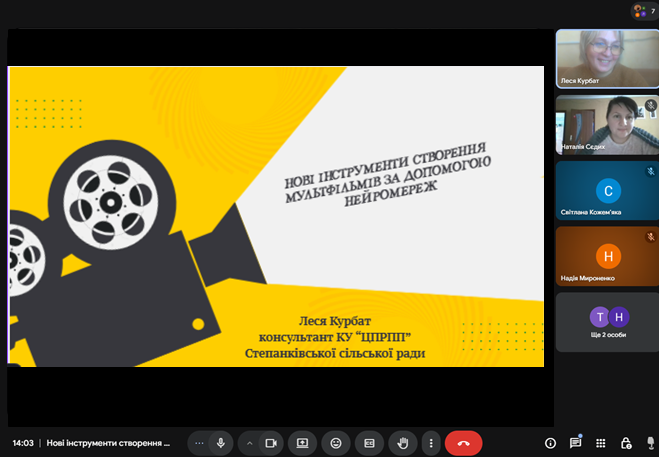Start presenting your screen
This screenshot has height=457, width=659.
302,442
